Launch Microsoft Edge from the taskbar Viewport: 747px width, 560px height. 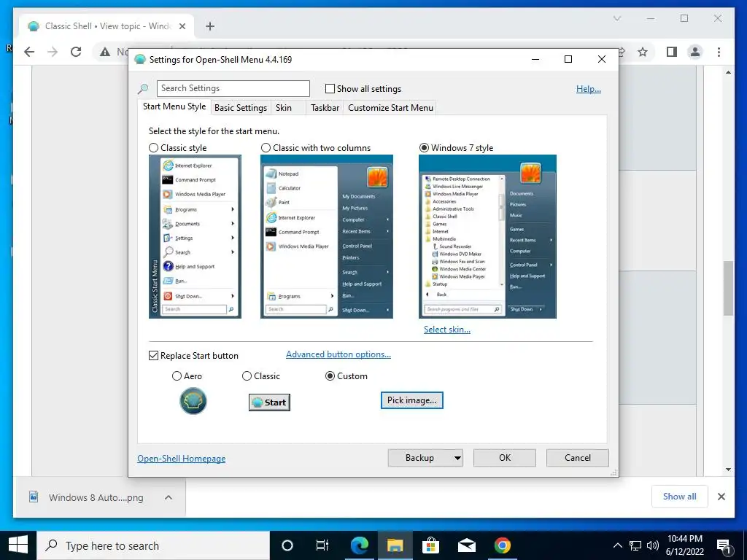pos(360,545)
